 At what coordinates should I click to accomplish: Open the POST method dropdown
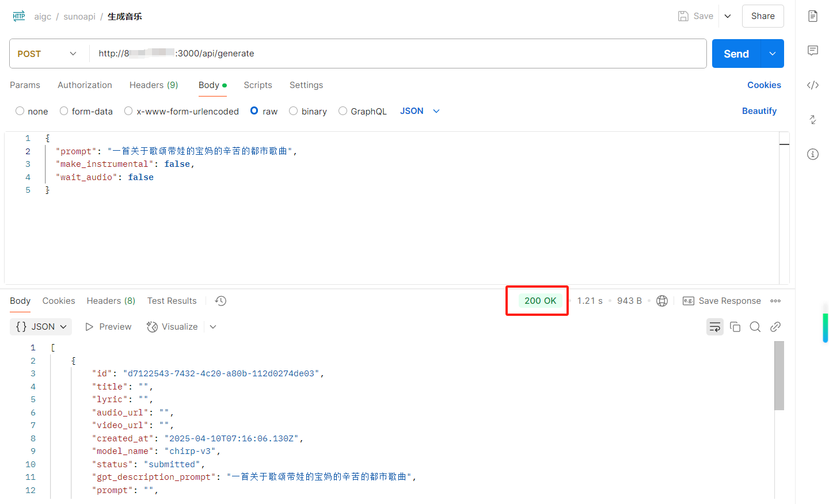click(73, 53)
